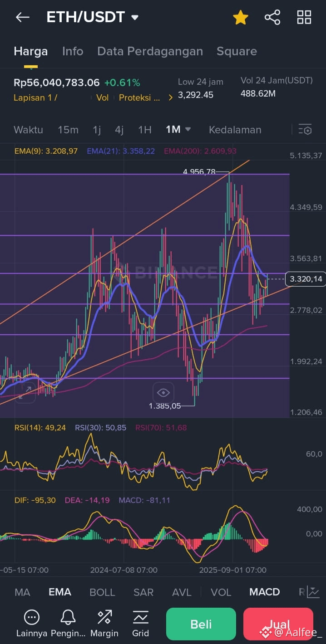Screen dimensions: 326x644
Task: Tap the Vol 24 Jam value 488.62M
Action: click(x=258, y=94)
